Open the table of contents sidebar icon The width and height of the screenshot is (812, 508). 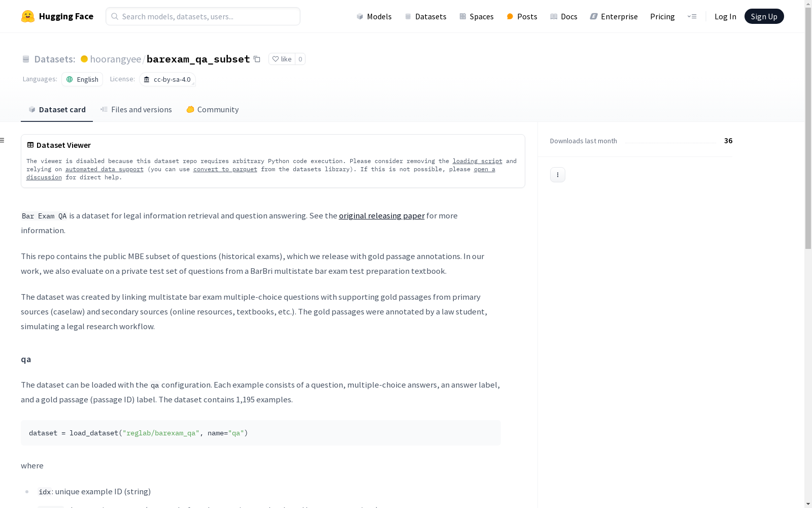pyautogui.click(x=3, y=140)
